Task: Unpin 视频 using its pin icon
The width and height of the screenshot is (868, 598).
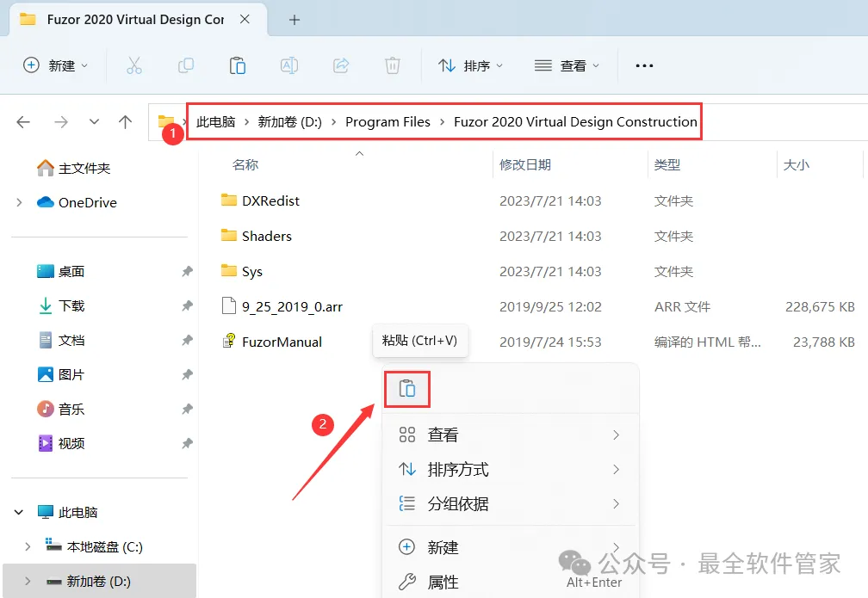Action: click(x=187, y=444)
